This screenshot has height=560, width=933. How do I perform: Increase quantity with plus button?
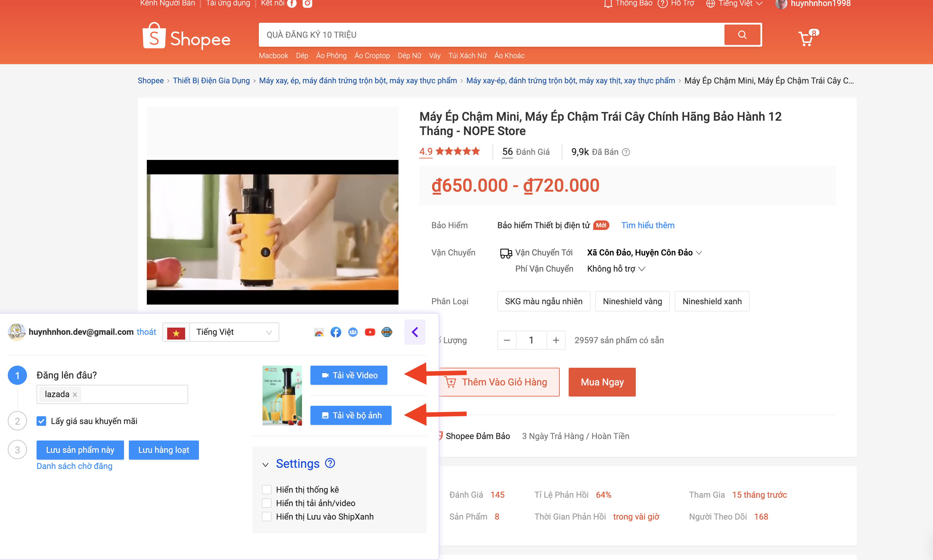(556, 340)
